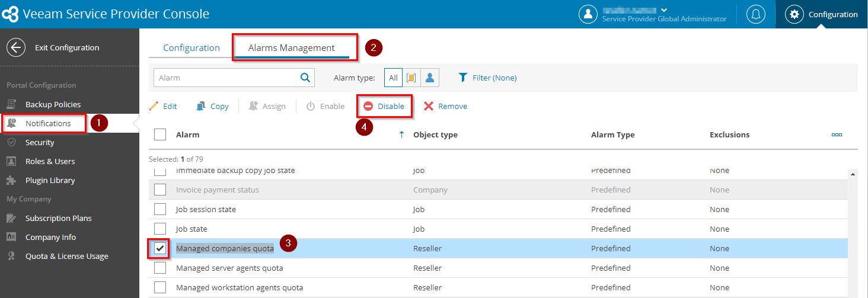868x298 pixels.
Task: Click the Enable button
Action: [x=325, y=107]
